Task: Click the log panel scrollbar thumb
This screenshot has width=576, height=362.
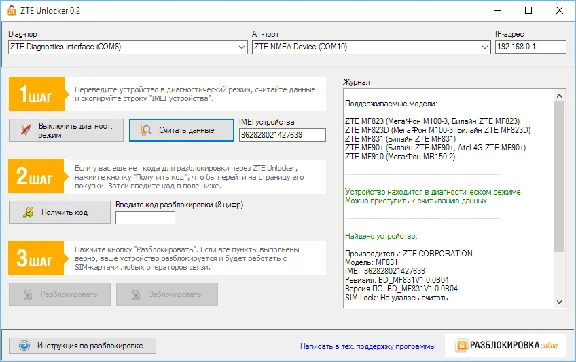Action: click(x=559, y=177)
